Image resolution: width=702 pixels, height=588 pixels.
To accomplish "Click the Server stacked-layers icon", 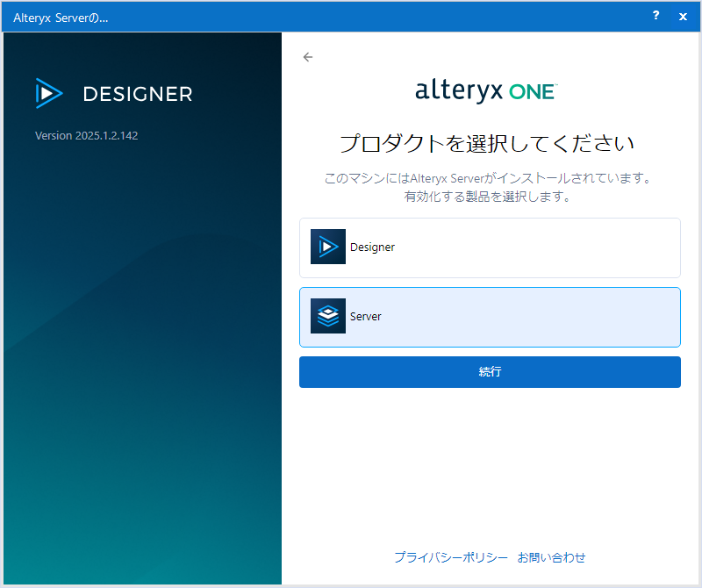I will tap(328, 316).
